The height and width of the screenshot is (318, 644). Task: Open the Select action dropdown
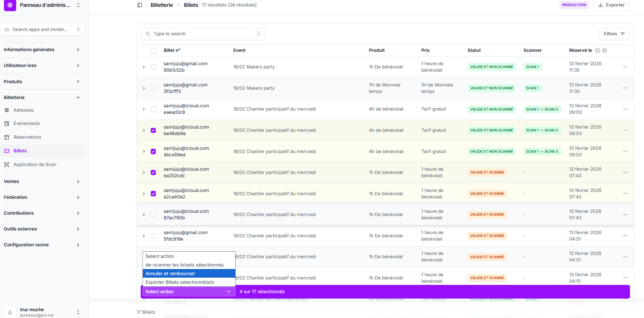pos(188,292)
